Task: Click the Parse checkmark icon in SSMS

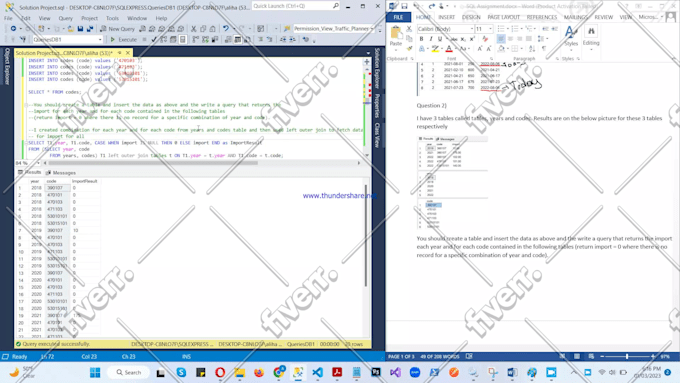Action: point(154,39)
